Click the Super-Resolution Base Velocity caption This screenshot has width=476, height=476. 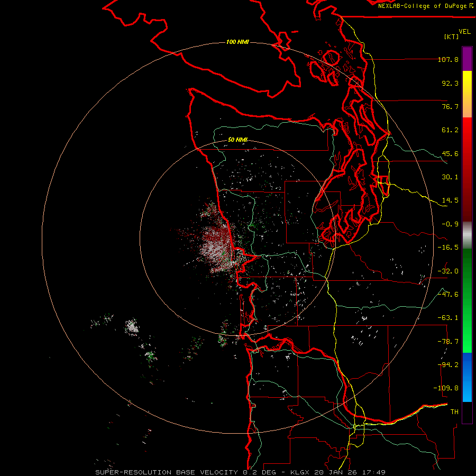coord(241,472)
